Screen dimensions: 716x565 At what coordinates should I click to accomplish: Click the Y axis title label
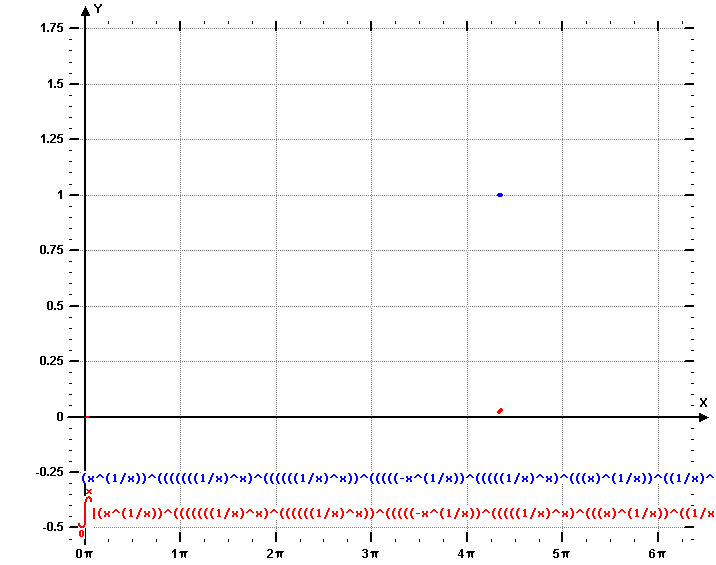(x=97, y=9)
